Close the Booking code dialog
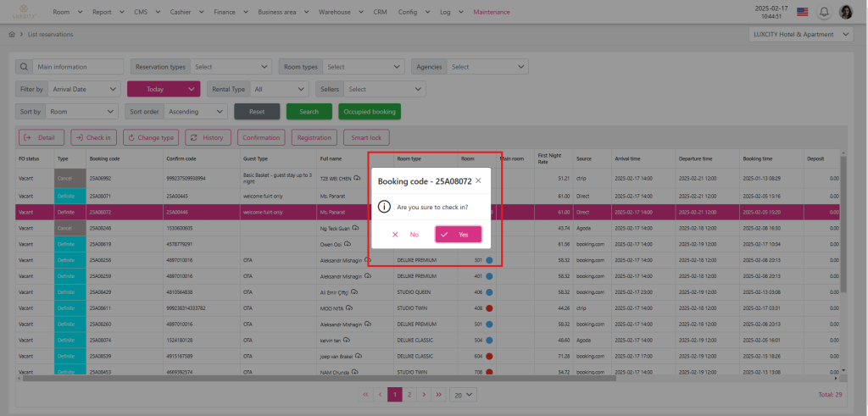 478,180
